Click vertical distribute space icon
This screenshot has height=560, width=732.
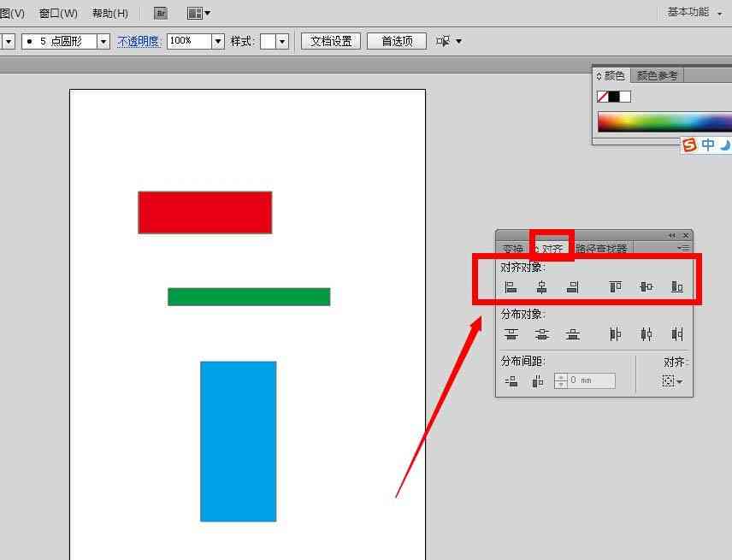click(x=511, y=381)
